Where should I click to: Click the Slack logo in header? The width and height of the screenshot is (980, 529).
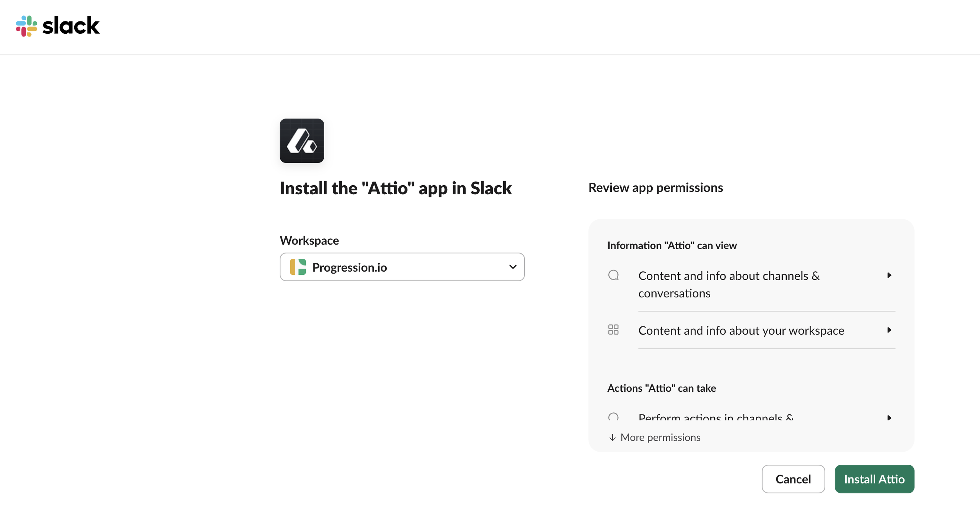click(x=26, y=26)
